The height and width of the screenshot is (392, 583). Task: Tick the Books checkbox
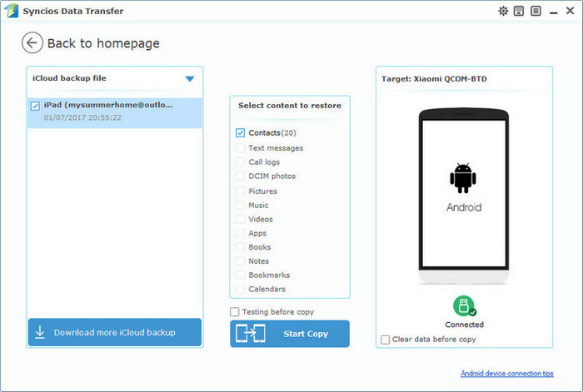[240, 247]
